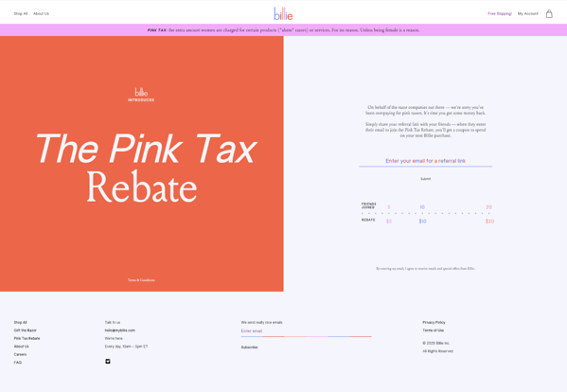Go to My Account

[527, 14]
